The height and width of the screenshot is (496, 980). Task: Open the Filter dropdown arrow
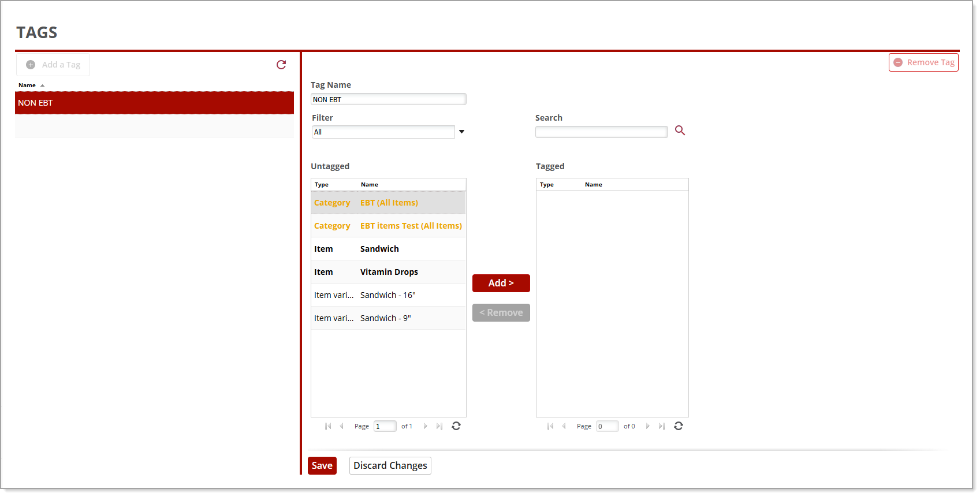click(x=461, y=132)
